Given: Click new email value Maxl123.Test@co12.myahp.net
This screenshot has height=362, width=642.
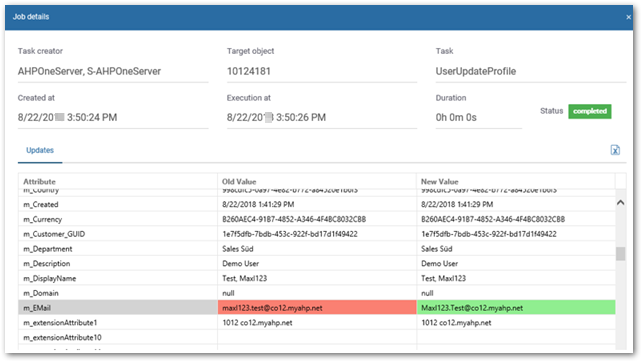Looking at the screenshot, I should (x=516, y=308).
